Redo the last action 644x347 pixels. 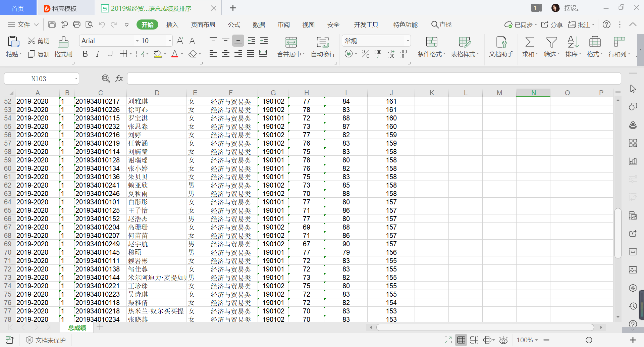pos(114,24)
